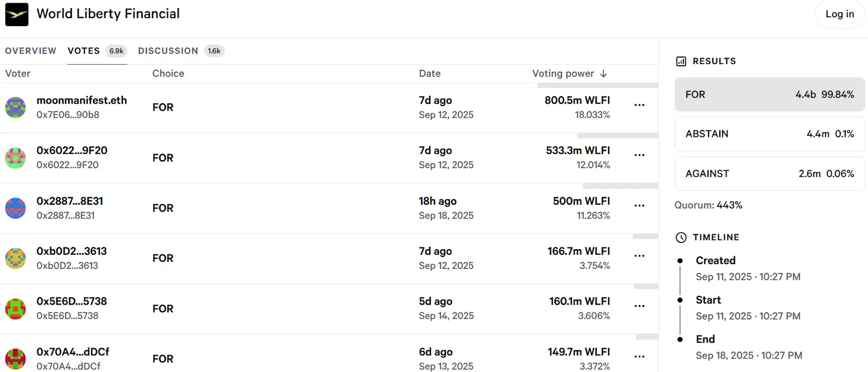Click the Timeline clock icon

click(681, 237)
